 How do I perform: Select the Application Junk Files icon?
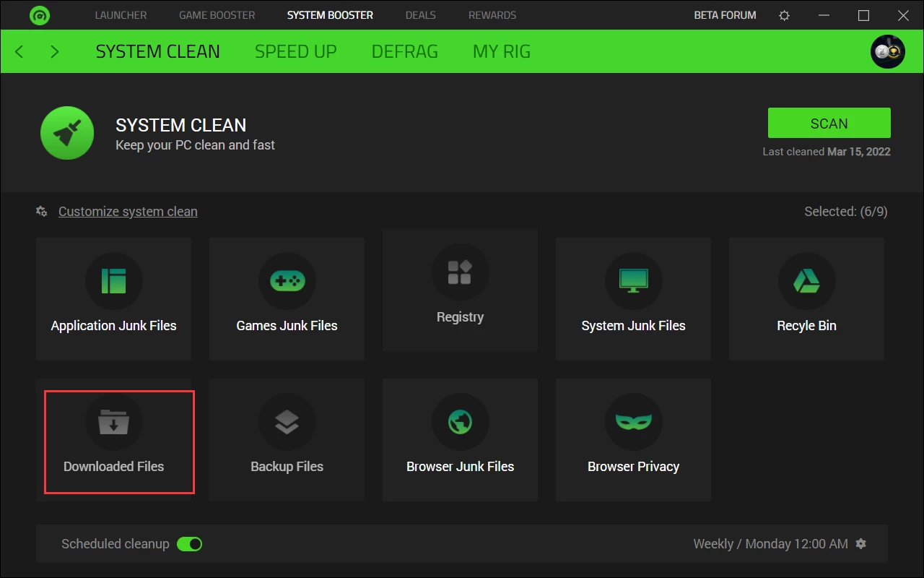pyautogui.click(x=114, y=280)
